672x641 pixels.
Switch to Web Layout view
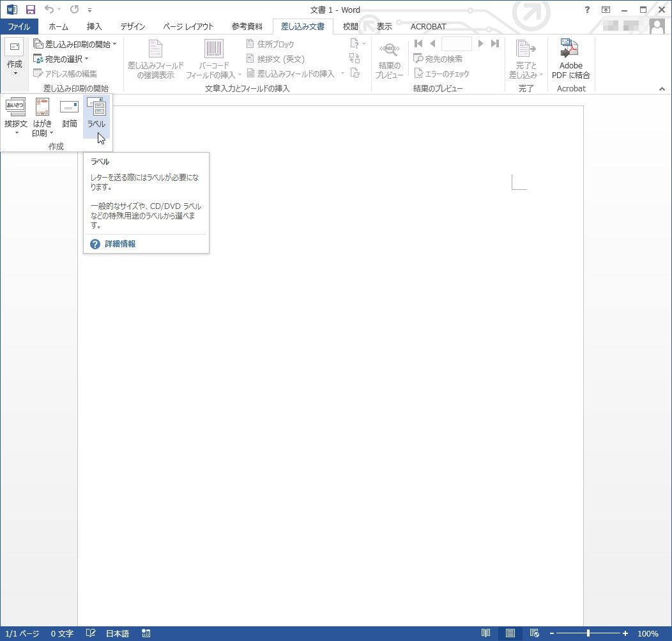point(535,633)
